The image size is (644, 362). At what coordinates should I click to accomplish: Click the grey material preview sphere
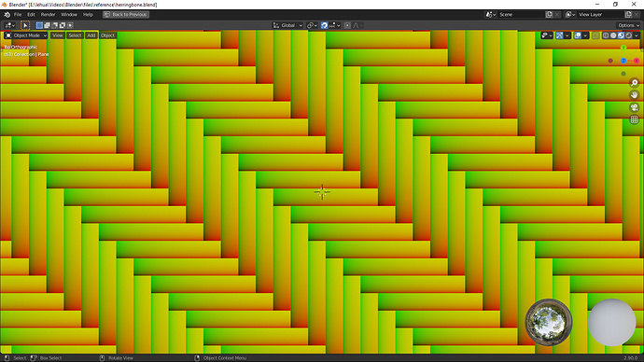(x=612, y=322)
